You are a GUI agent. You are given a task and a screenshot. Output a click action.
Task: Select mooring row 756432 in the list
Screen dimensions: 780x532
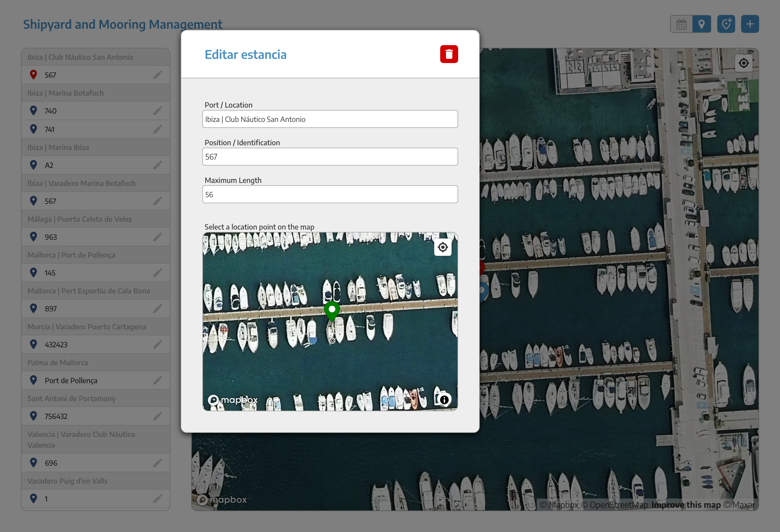tap(96, 416)
